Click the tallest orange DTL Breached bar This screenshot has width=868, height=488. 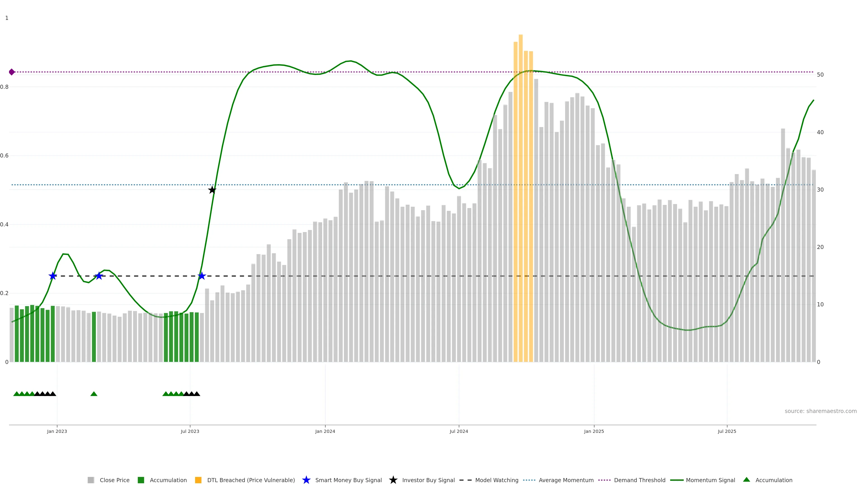(521, 202)
